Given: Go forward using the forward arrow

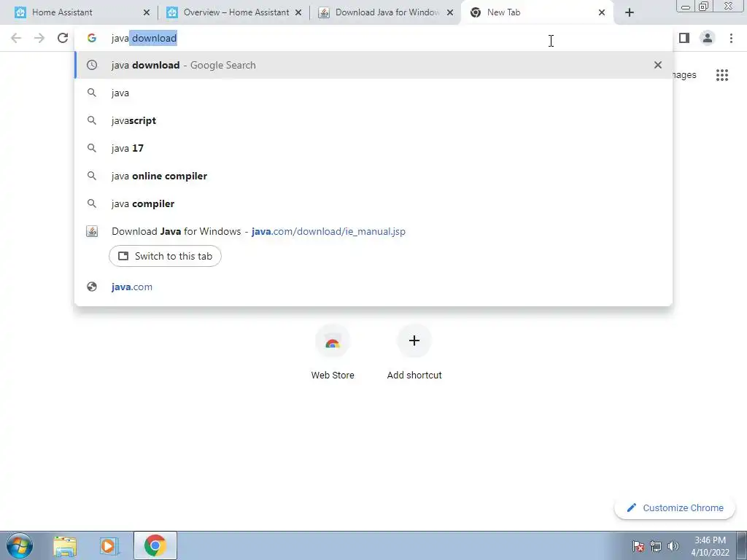Looking at the screenshot, I should (39, 38).
